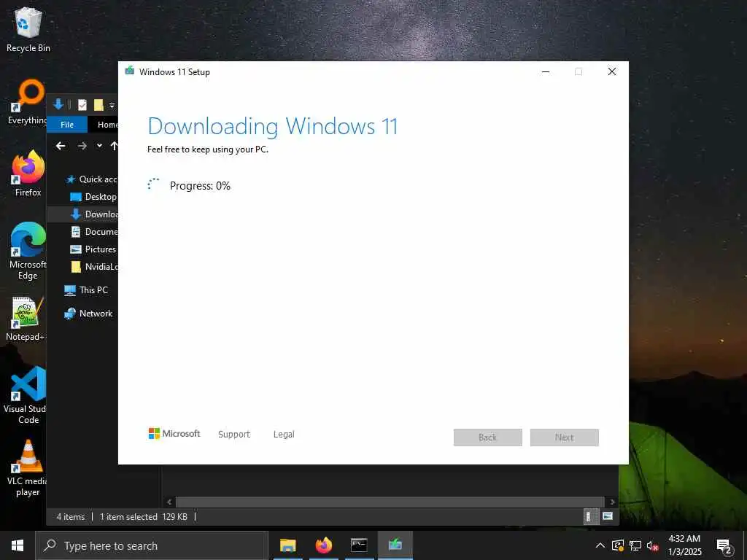
Task: Open Firefox from the taskbar
Action: pos(323,545)
